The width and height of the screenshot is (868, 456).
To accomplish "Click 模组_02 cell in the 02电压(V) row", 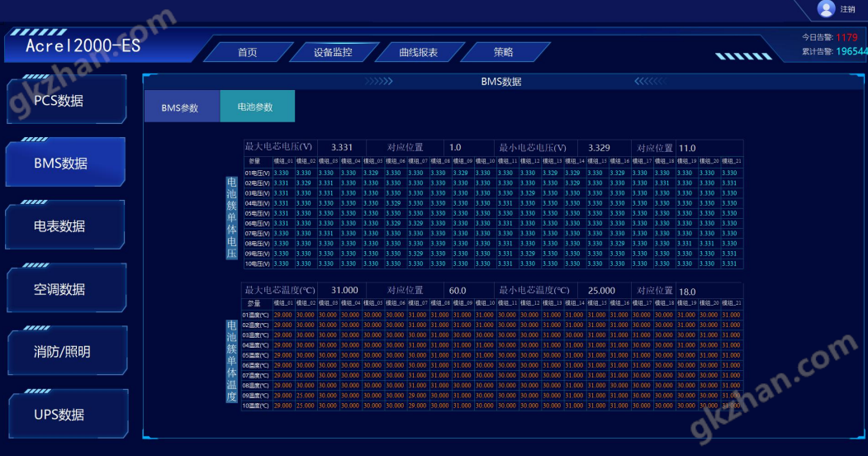I will (x=303, y=183).
